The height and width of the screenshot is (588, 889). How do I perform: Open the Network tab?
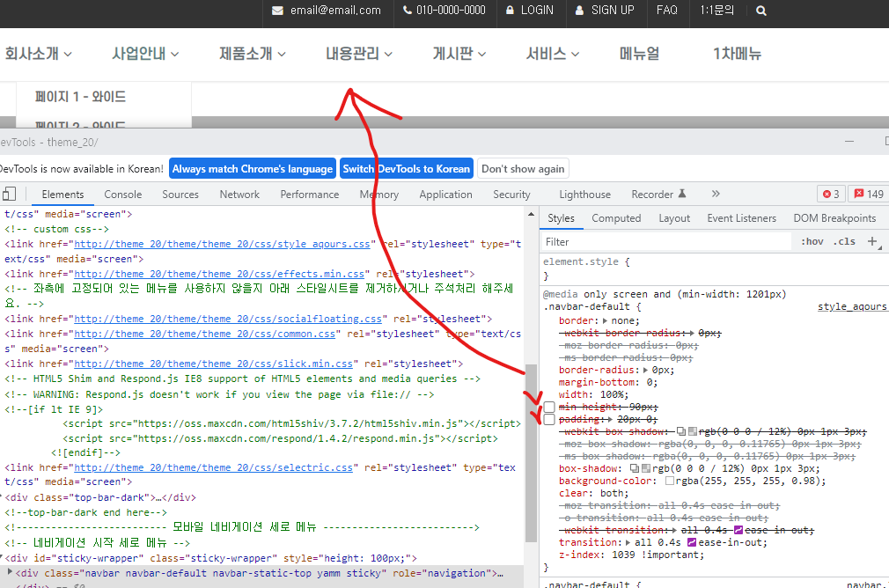point(239,195)
